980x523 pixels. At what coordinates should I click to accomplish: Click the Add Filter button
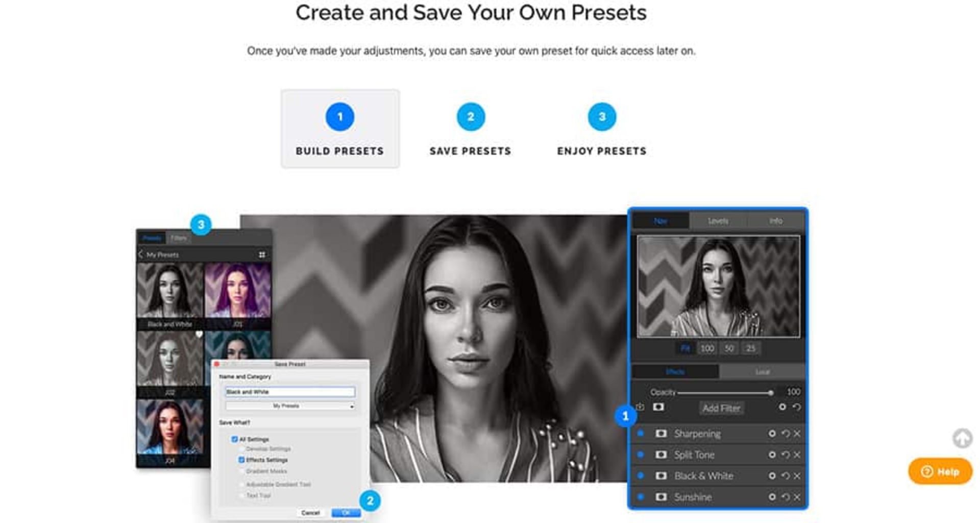(x=721, y=408)
